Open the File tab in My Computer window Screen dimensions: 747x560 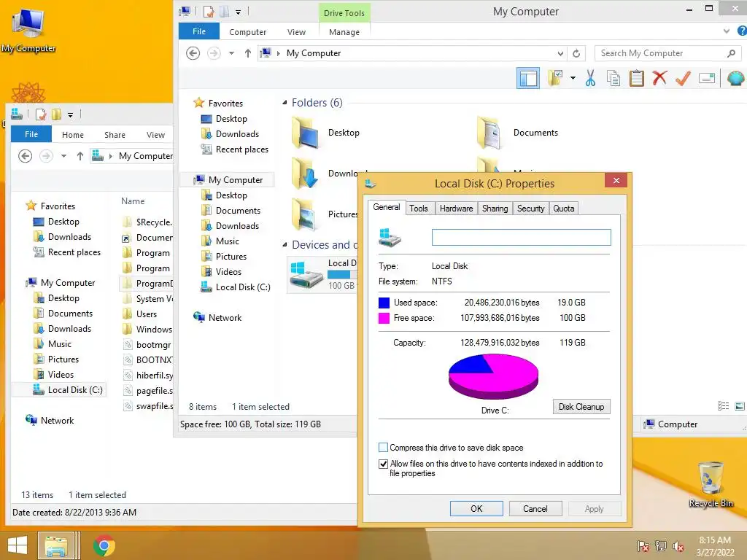click(x=199, y=31)
